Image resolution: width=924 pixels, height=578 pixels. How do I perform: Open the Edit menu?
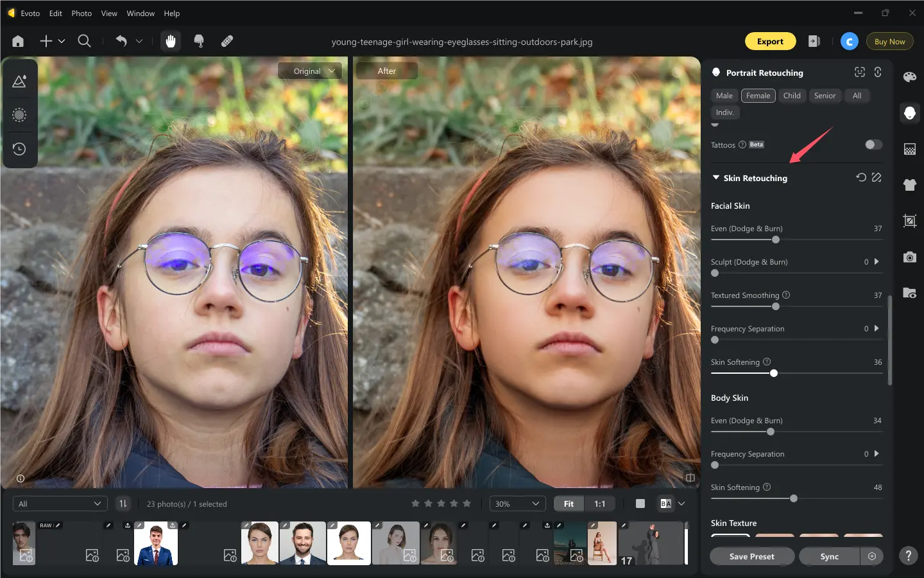(56, 13)
